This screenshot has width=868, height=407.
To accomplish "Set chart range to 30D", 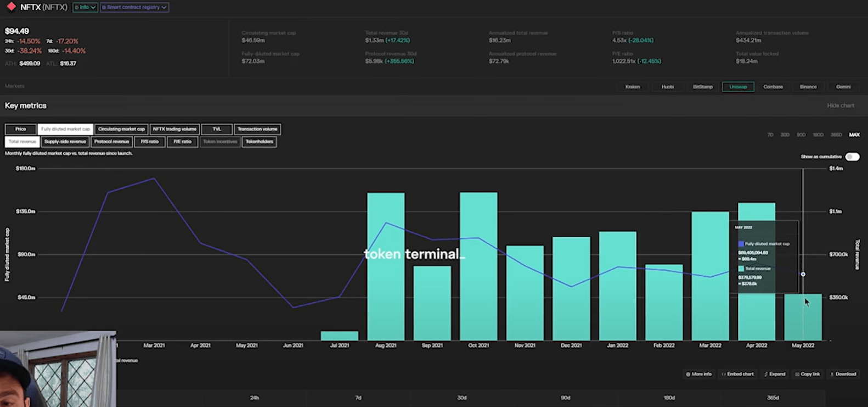I will coord(785,135).
